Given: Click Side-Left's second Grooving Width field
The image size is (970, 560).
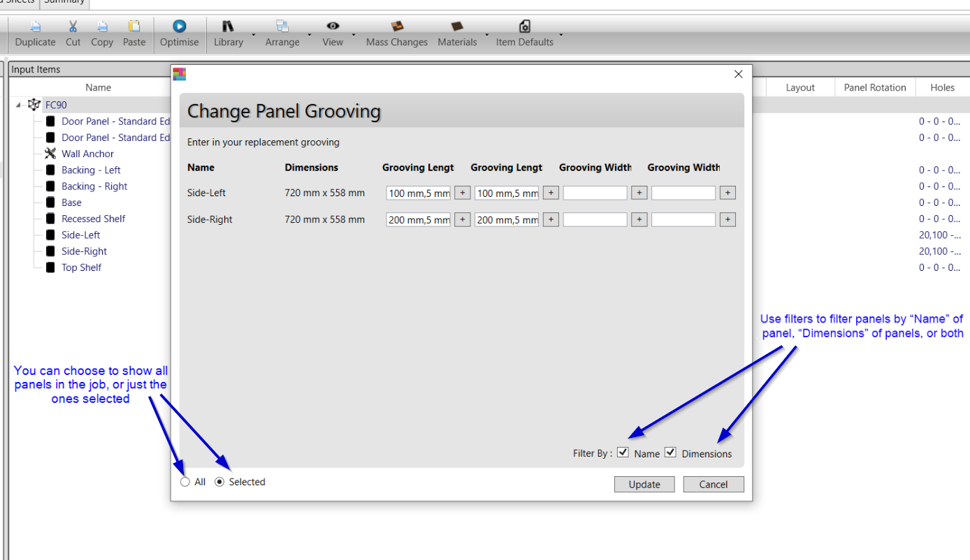Looking at the screenshot, I should (683, 193).
